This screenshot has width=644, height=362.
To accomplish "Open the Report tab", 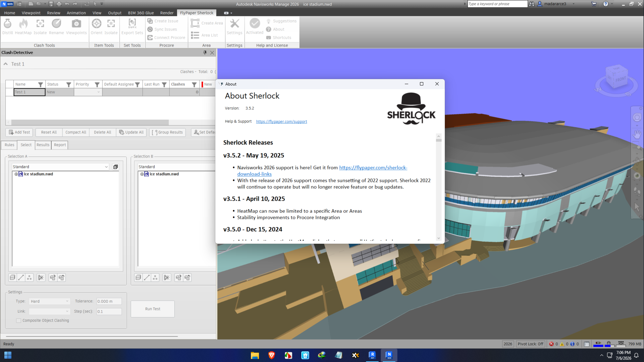I will (60, 145).
